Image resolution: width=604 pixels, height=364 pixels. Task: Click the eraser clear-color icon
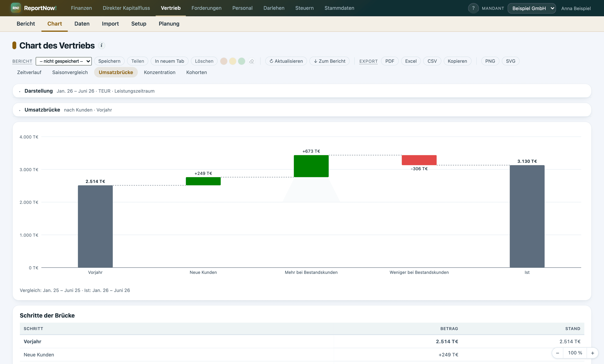click(x=252, y=61)
